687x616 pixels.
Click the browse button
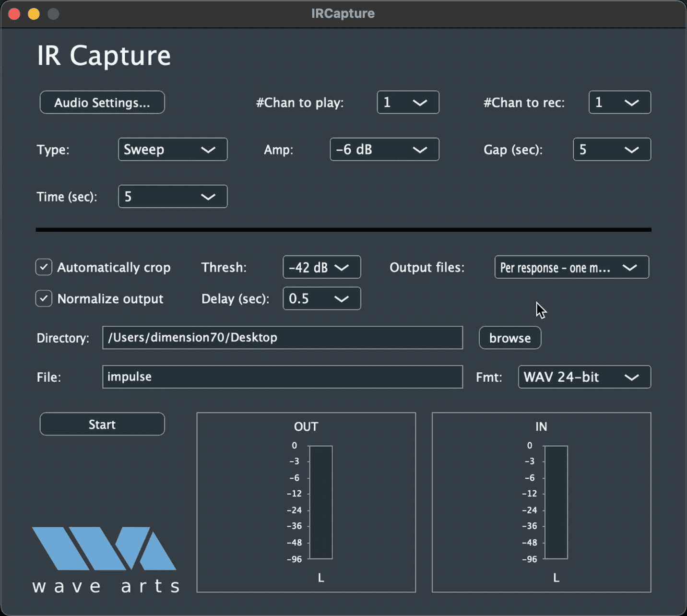click(x=510, y=338)
